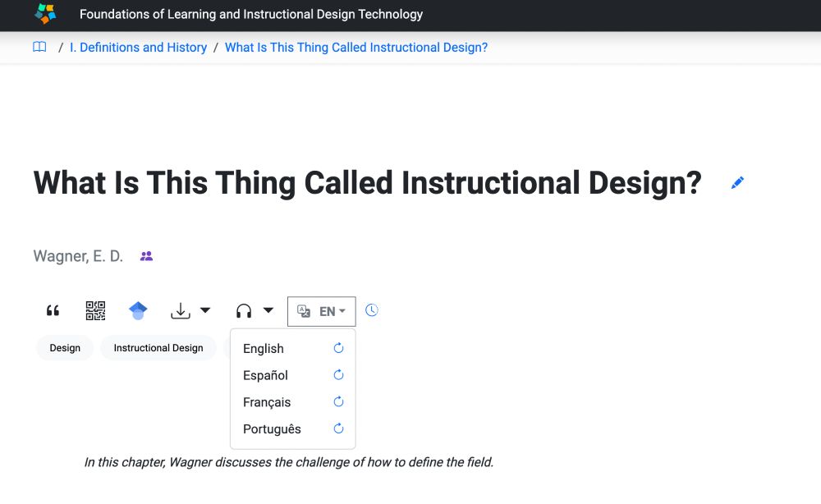Click the headphones audio icon
821x504 pixels.
(x=244, y=311)
